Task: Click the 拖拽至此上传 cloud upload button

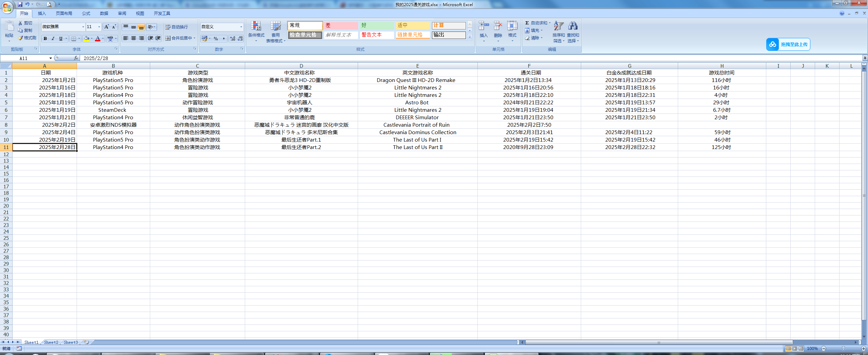Action: (x=788, y=44)
